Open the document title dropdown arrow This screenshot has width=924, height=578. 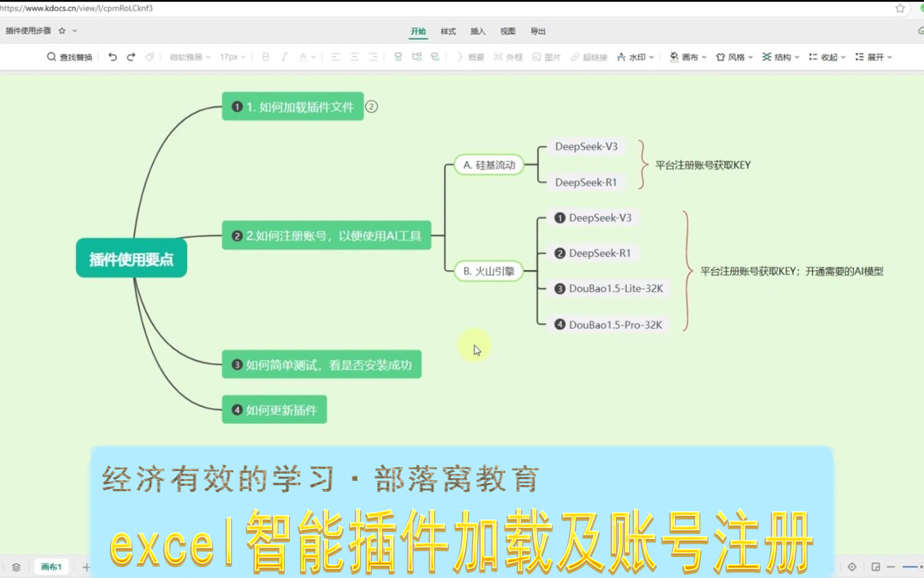point(75,31)
